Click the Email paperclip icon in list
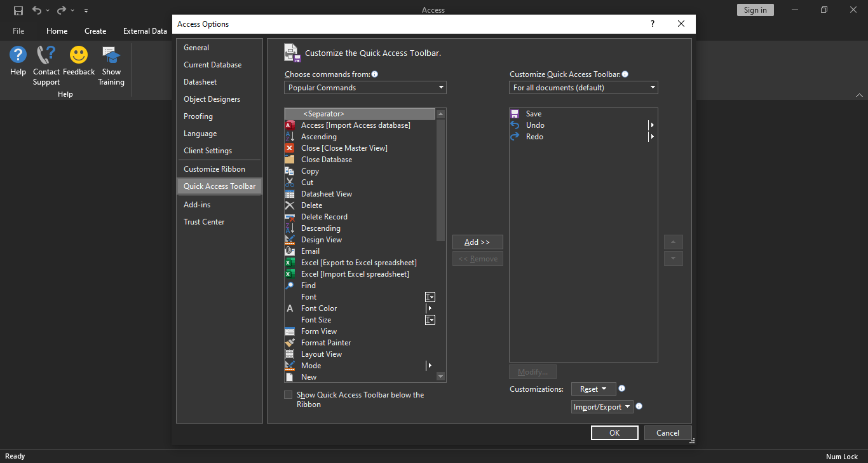The image size is (868, 463). pyautogui.click(x=290, y=251)
